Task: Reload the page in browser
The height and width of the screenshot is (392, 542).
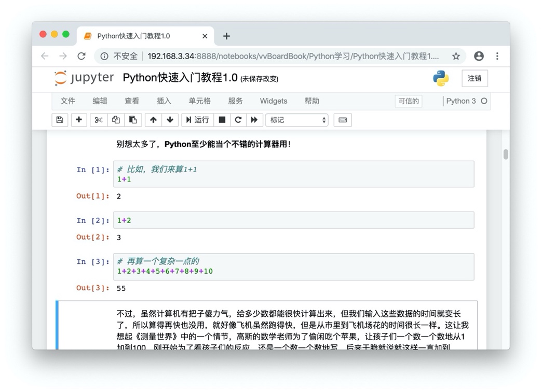Action: click(x=82, y=56)
